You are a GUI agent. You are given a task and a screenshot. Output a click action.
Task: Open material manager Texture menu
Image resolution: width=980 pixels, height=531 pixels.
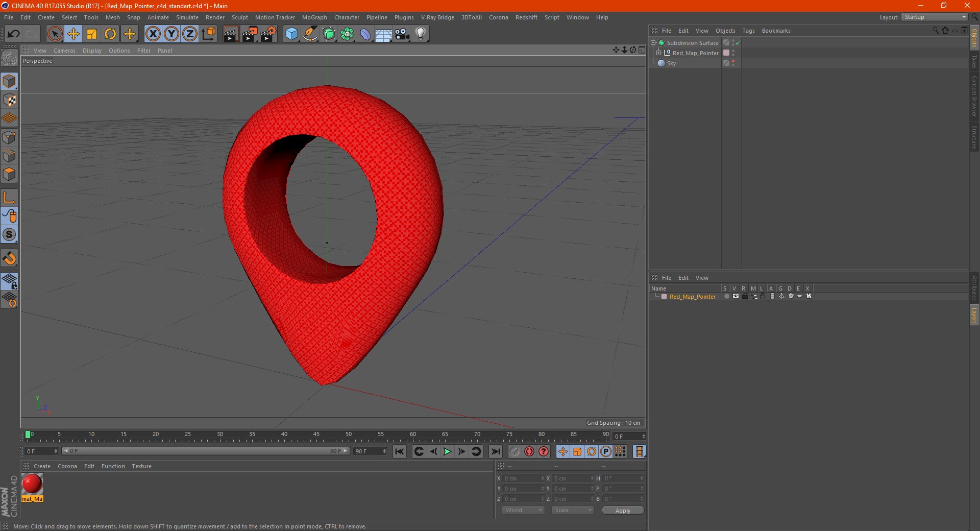click(141, 466)
